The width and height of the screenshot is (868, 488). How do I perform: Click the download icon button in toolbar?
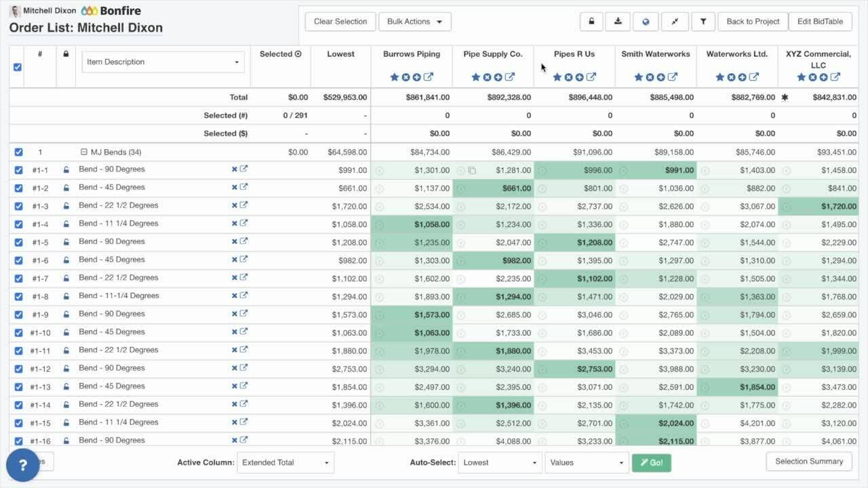618,22
